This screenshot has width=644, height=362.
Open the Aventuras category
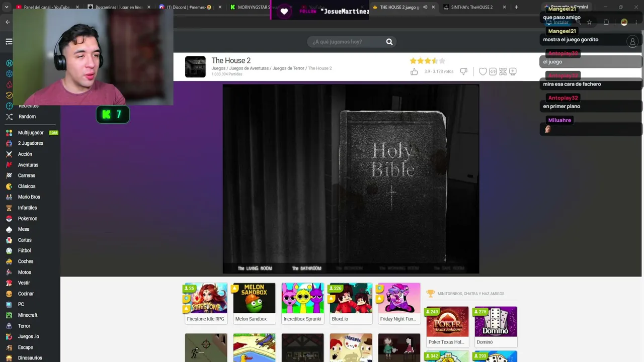28,165
